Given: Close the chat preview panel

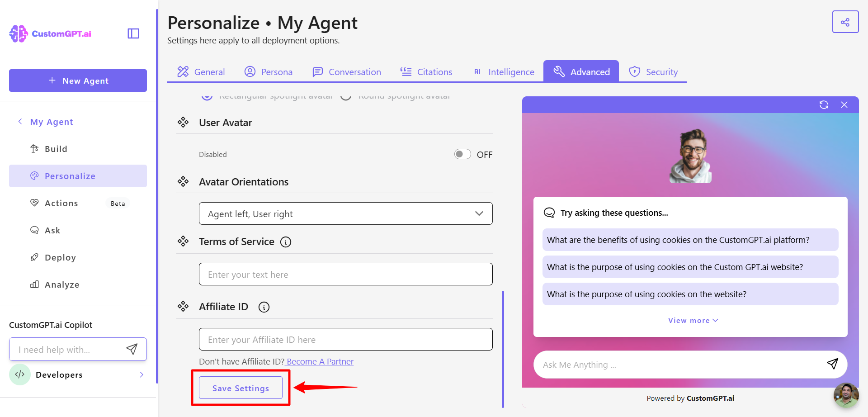Looking at the screenshot, I should [x=844, y=105].
